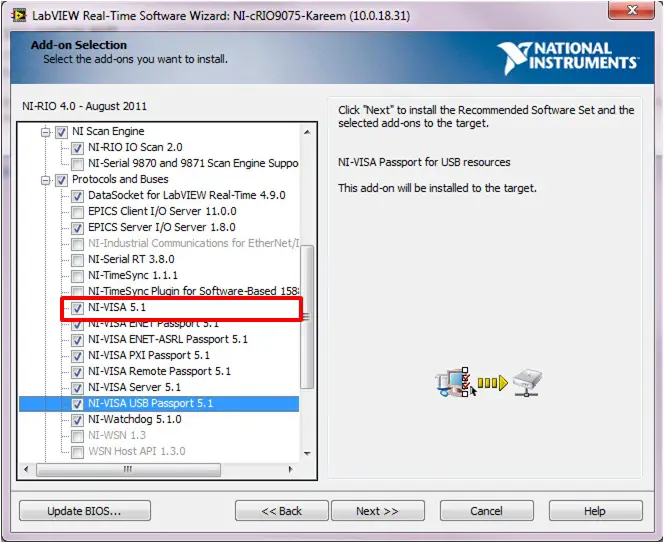Uncheck DataSocket for LabVIEW Real-Time 4.9.0
664x543 pixels.
(x=77, y=196)
